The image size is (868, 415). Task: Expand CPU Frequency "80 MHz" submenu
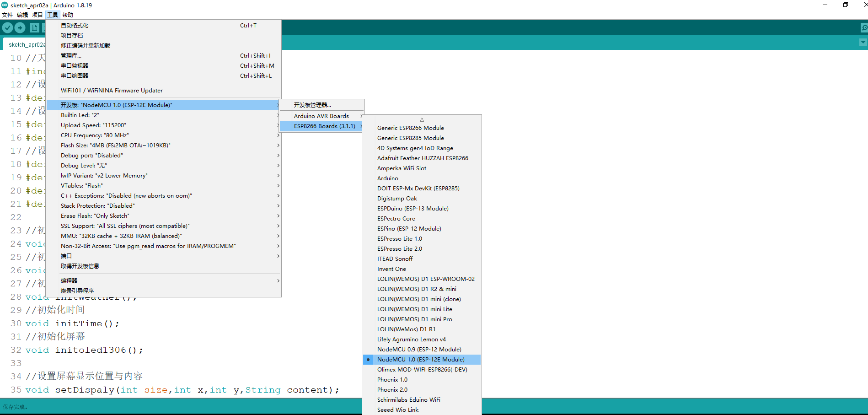(x=164, y=135)
